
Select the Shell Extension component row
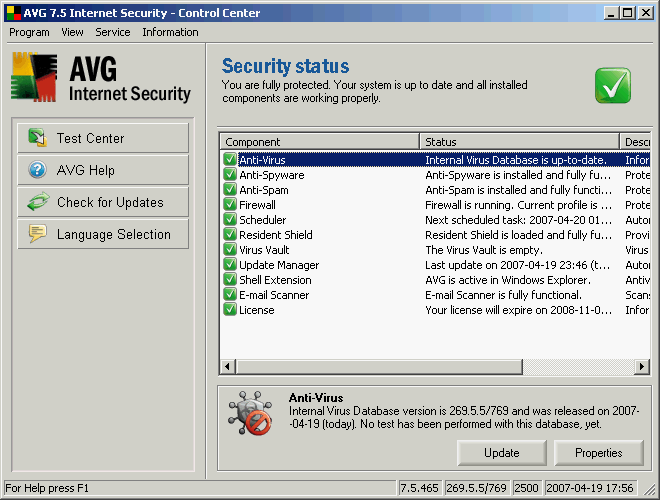pos(435,279)
